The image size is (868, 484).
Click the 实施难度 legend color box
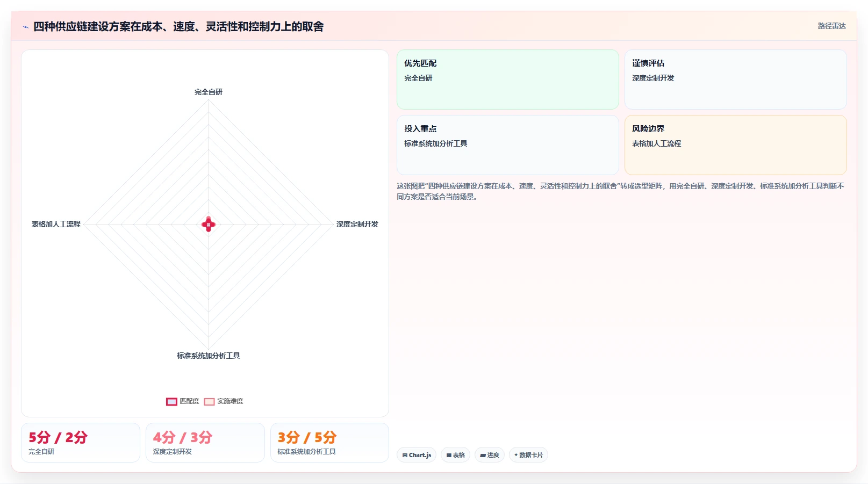tap(209, 402)
